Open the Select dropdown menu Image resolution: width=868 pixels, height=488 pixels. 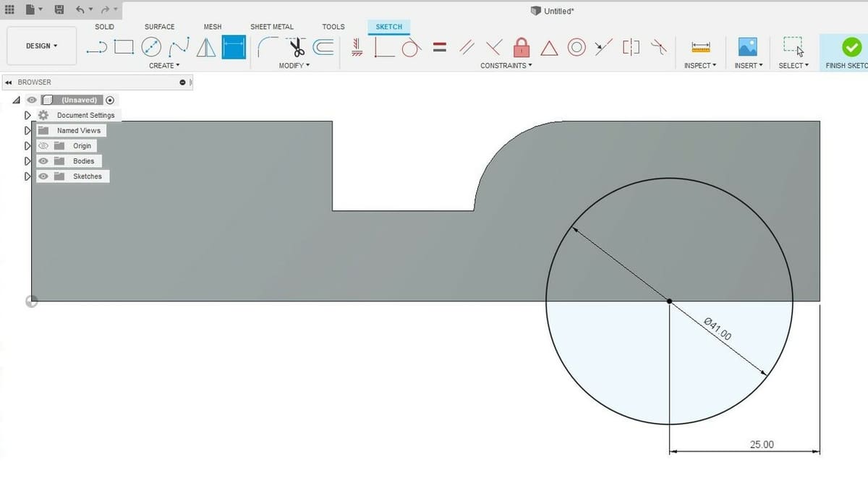(793, 66)
